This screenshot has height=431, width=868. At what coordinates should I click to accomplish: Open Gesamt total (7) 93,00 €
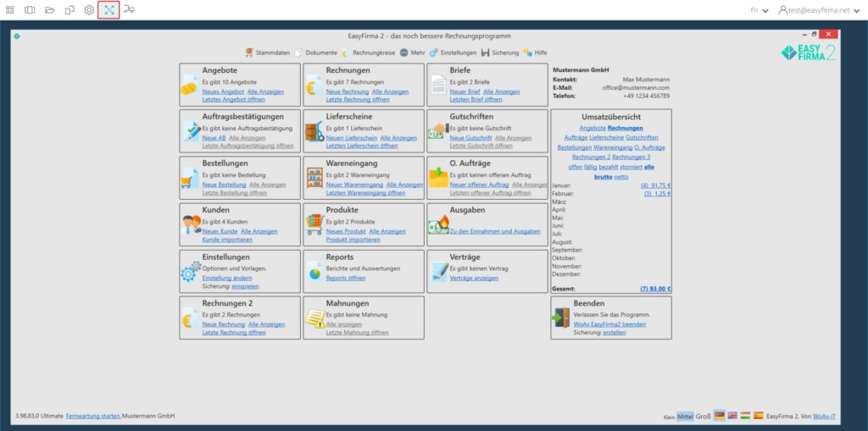coord(655,289)
